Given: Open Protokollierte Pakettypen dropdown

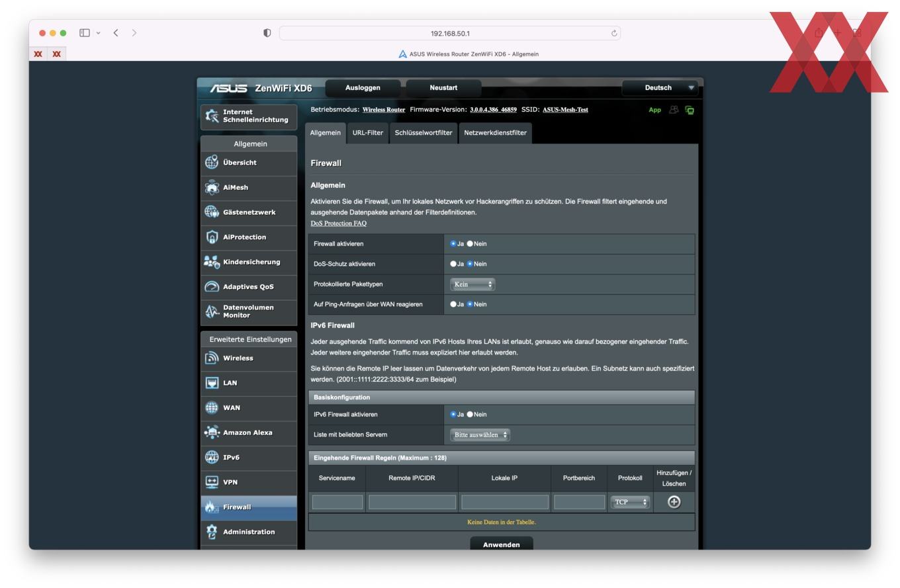Looking at the screenshot, I should (472, 284).
